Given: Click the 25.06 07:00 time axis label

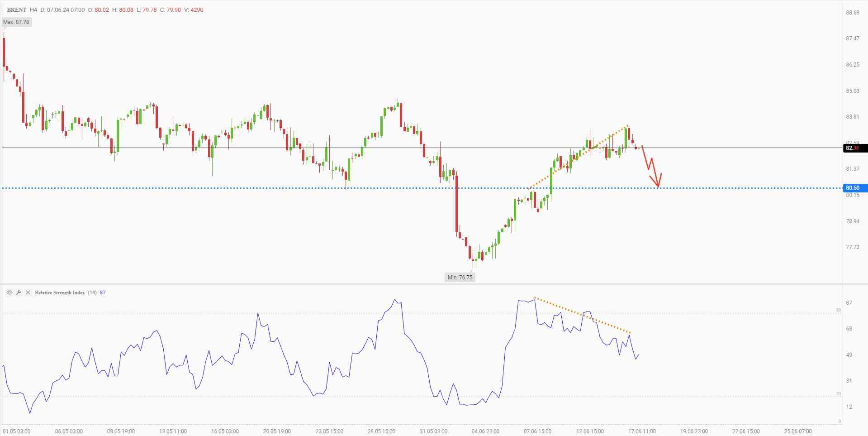Looking at the screenshot, I should point(798,431).
